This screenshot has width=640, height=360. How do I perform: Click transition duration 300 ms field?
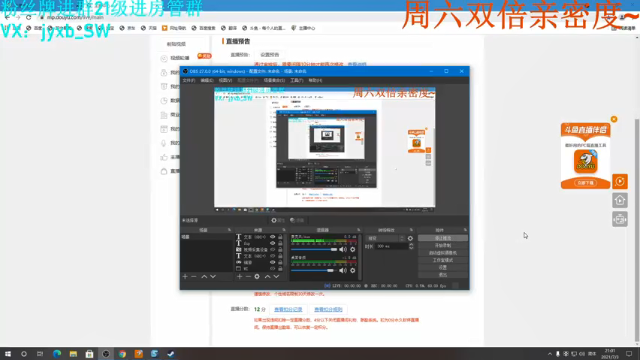pyautogui.click(x=391, y=246)
